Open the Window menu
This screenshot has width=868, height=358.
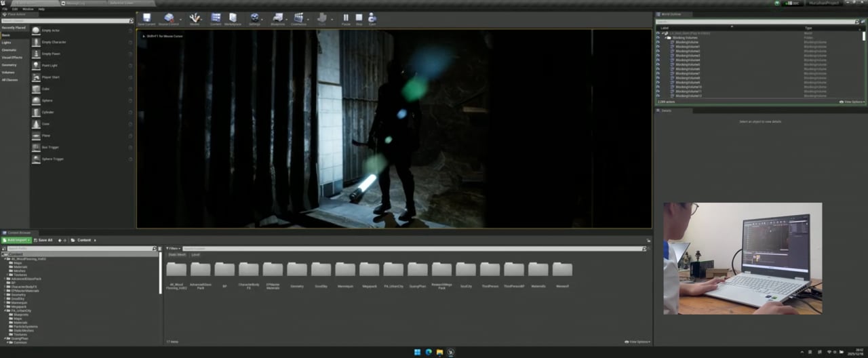[x=28, y=9]
